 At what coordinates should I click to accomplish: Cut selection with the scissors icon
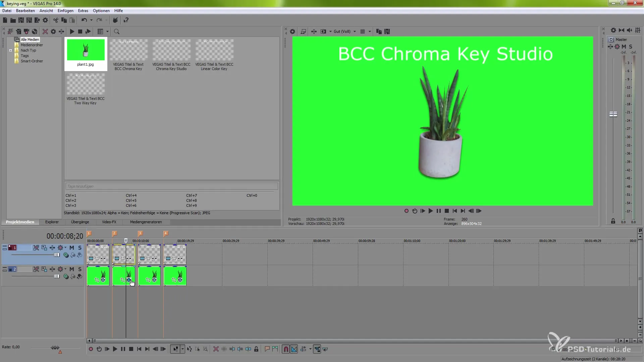pos(56,20)
